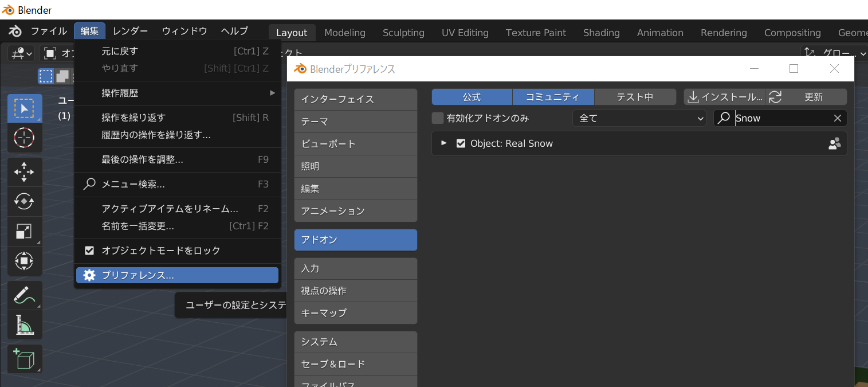
Task: Choose the Transform tool
Action: (x=24, y=261)
